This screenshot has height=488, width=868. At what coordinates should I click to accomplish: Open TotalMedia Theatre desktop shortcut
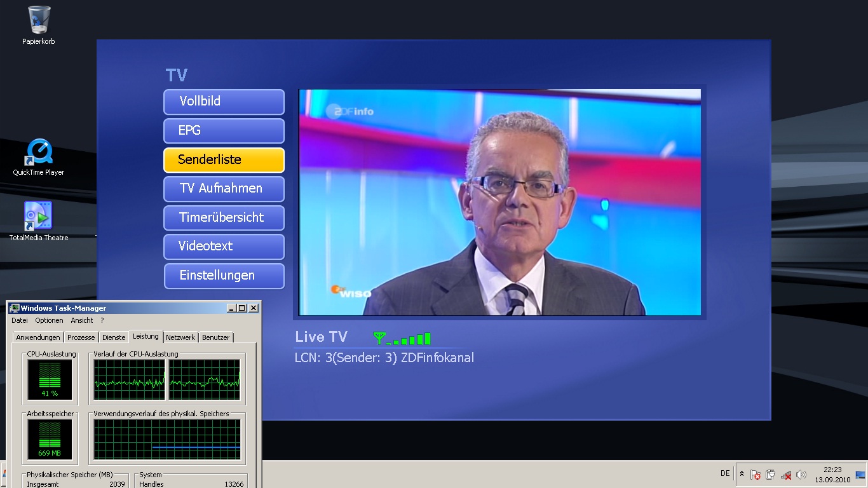[x=39, y=221]
